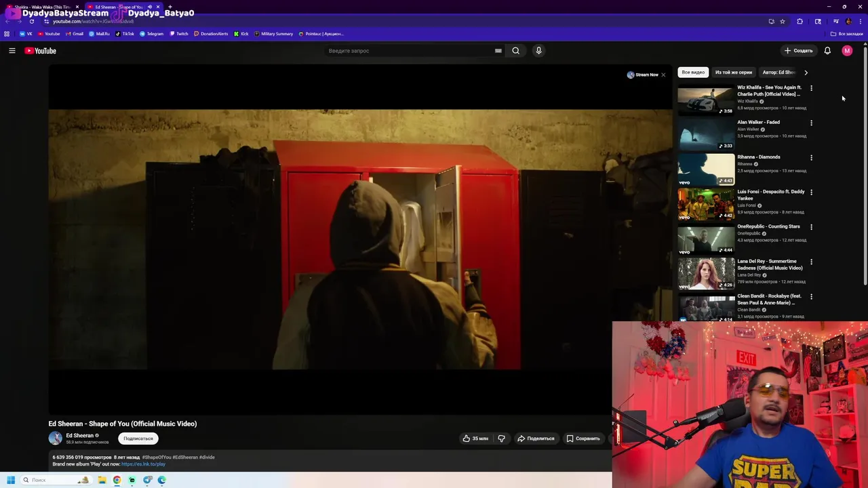Open options for Summertime Sadness video
868x488 pixels.
click(x=811, y=262)
